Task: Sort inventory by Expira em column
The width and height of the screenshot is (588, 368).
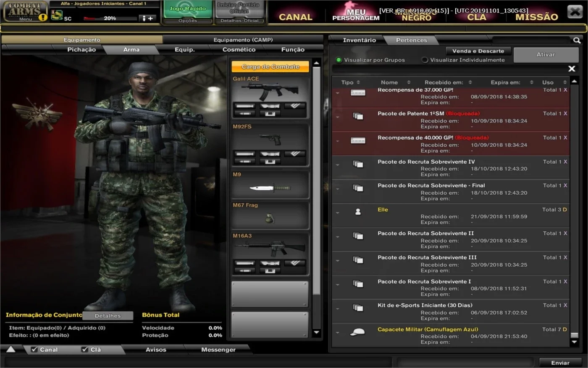Action: coord(512,82)
